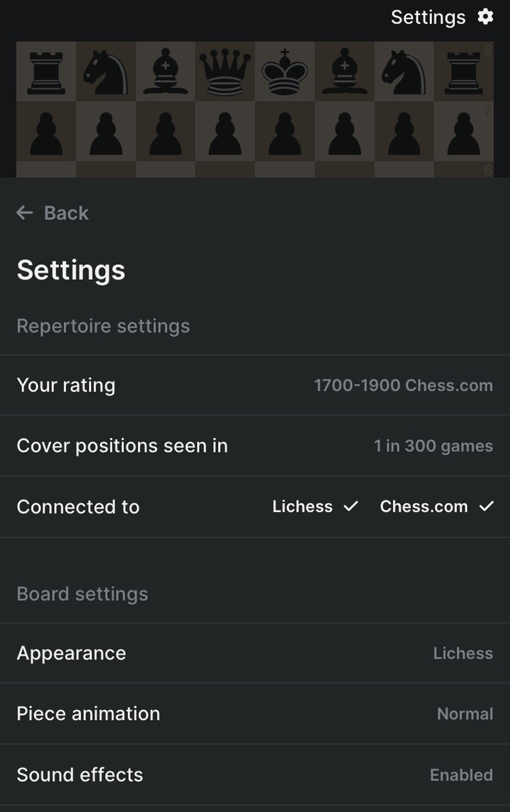Toggle the Lichess connection checkmark

click(351, 507)
